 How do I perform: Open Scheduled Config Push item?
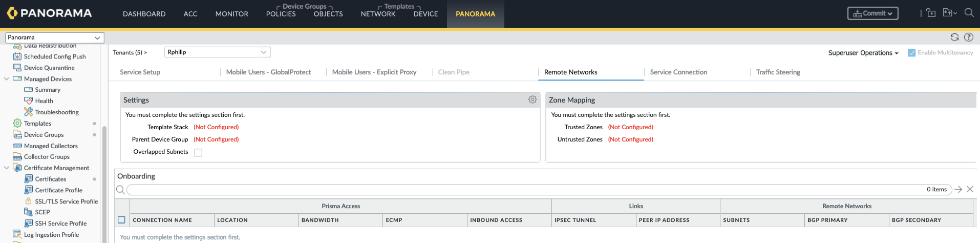(54, 56)
